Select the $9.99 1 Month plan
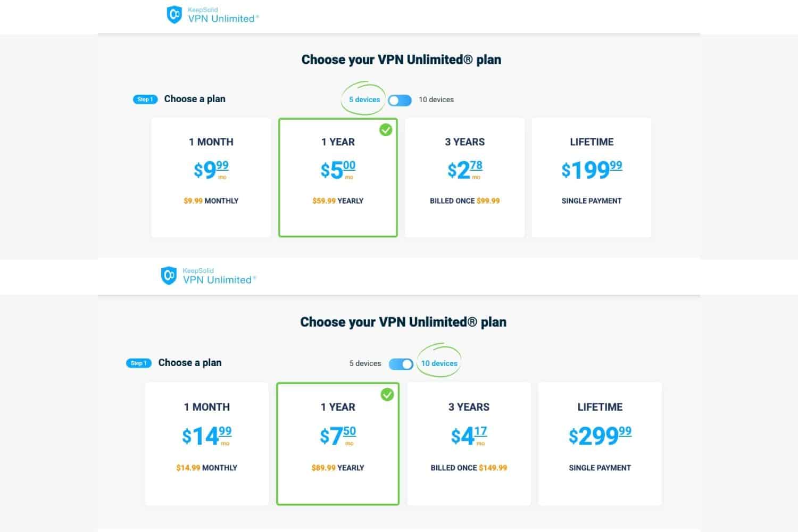Viewport: 798px width, 532px height. [x=211, y=178]
